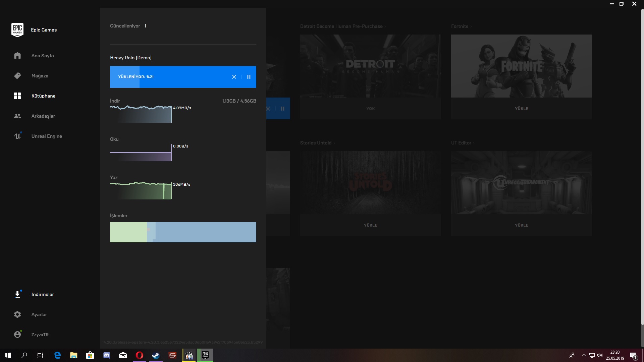Go to Kütüphane menu label
Viewport: 644px width, 362px height.
(44, 96)
